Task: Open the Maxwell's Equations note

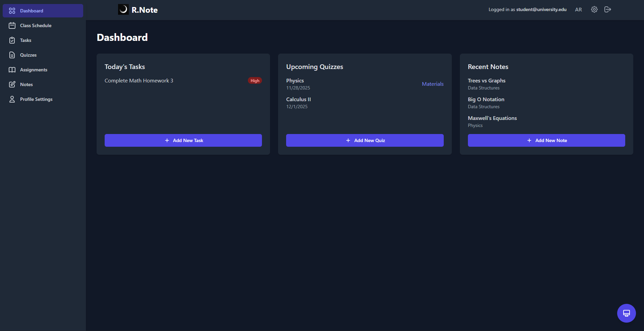Action: (x=492, y=118)
